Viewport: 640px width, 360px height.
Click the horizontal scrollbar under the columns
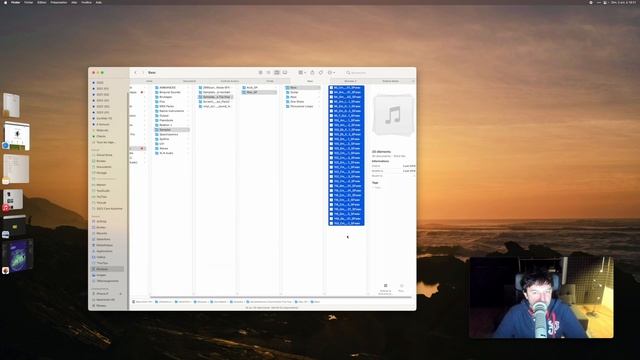click(281, 298)
